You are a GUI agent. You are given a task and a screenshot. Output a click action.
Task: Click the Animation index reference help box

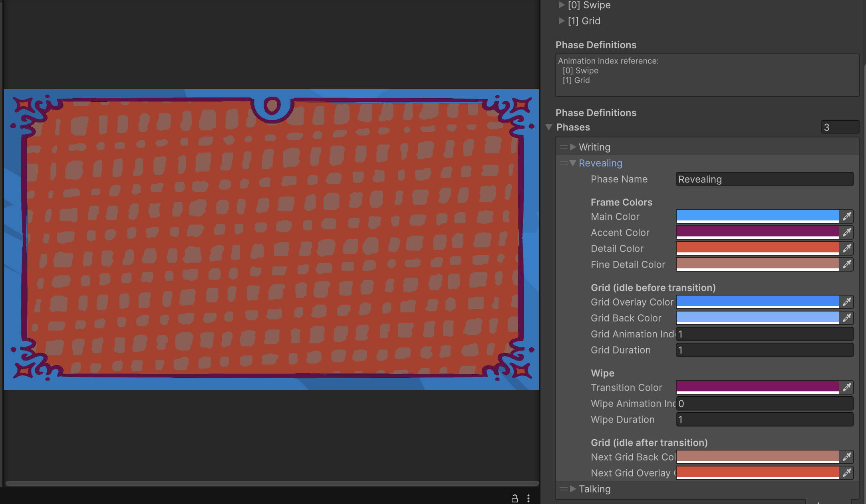click(707, 75)
